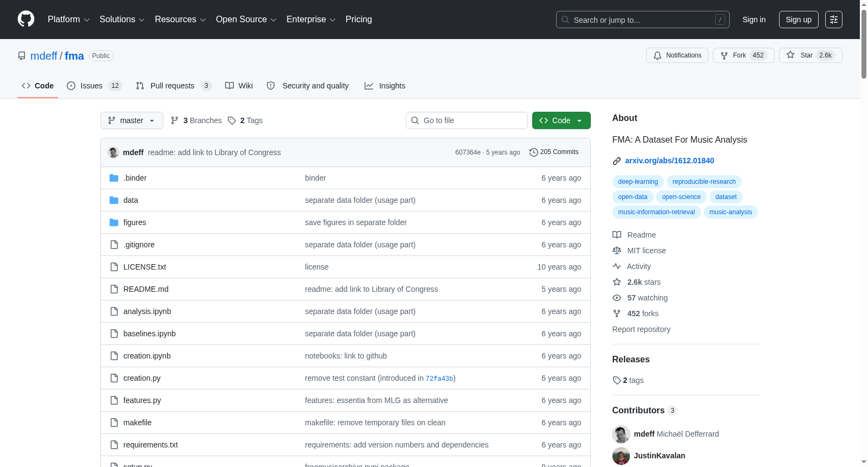This screenshot has height=467, width=868.
Task: Click the file icon for README.md
Action: tap(114, 289)
